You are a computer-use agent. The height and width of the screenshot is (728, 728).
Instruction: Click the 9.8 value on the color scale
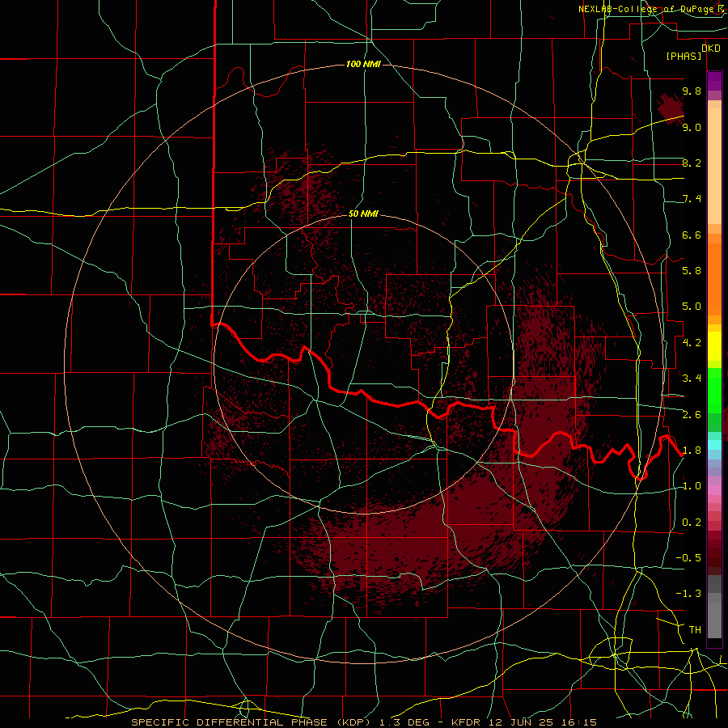pos(692,91)
